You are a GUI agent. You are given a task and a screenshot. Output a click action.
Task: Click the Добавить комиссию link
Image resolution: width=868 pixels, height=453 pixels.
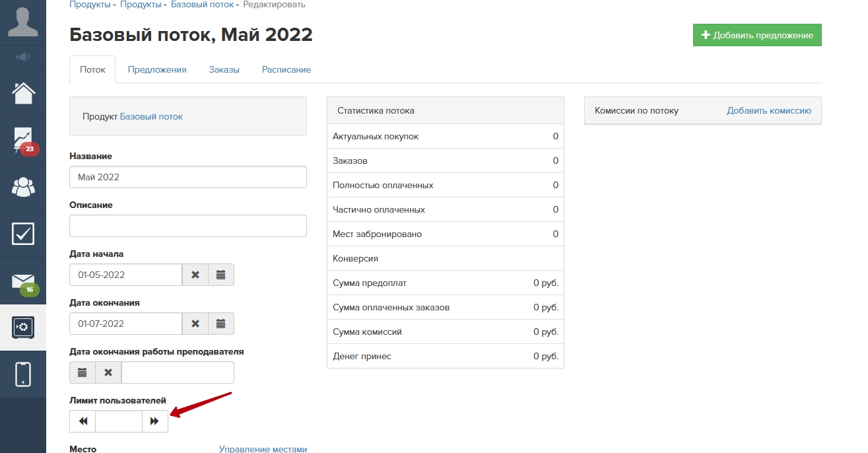coord(768,111)
